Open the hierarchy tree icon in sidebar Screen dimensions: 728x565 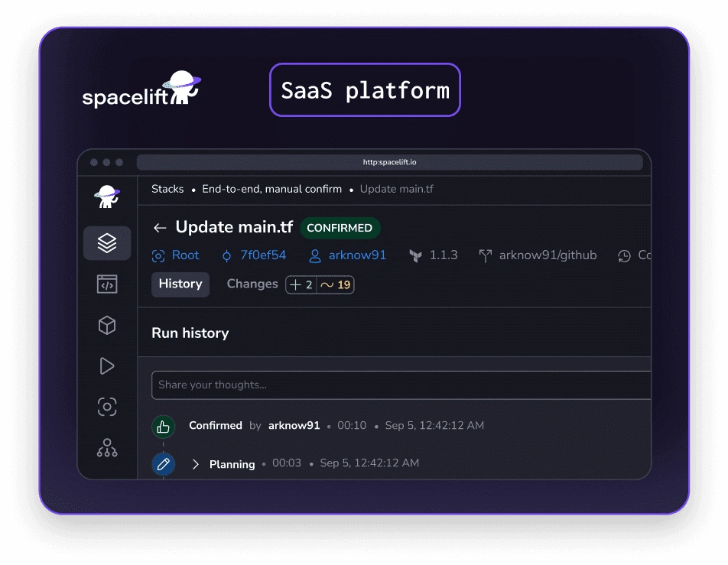pos(107,447)
